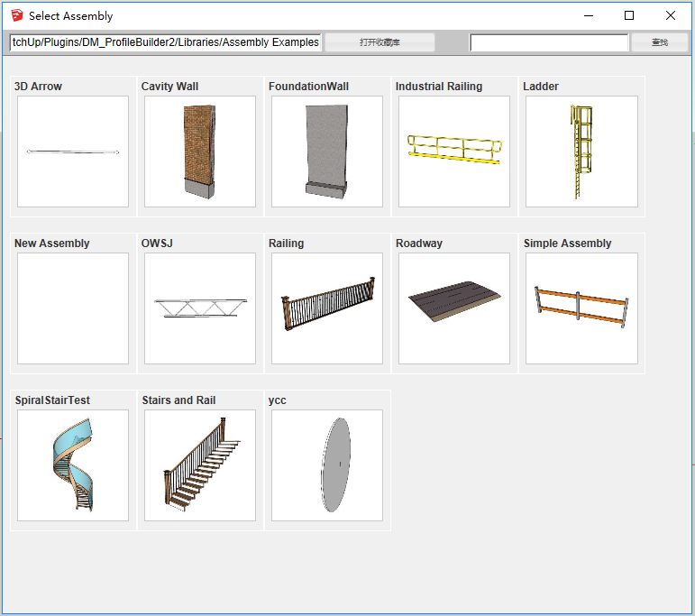The width and height of the screenshot is (695, 616).
Task: Click the SketchUp icon in title bar
Action: (16, 15)
